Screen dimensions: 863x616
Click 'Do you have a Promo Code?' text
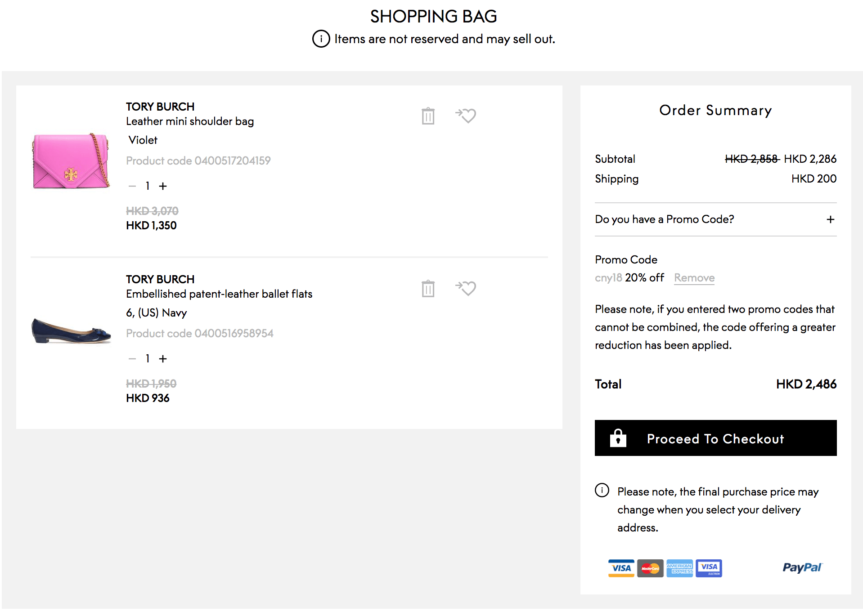click(x=664, y=219)
